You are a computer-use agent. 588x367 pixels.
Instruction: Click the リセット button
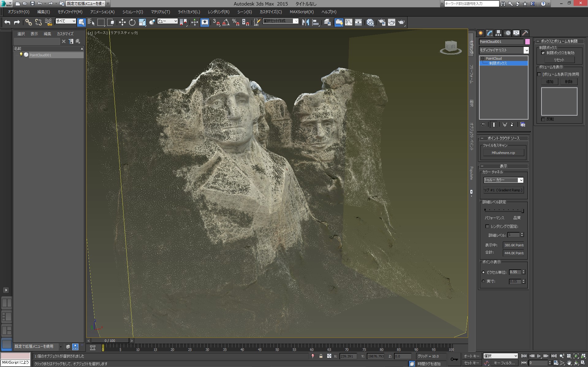pos(559,60)
